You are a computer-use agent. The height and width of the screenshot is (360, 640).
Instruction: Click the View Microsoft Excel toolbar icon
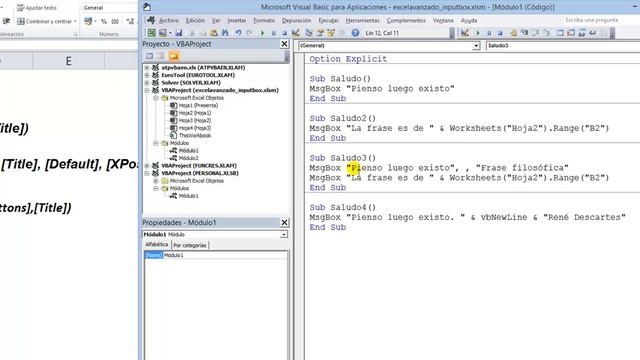(x=152, y=33)
